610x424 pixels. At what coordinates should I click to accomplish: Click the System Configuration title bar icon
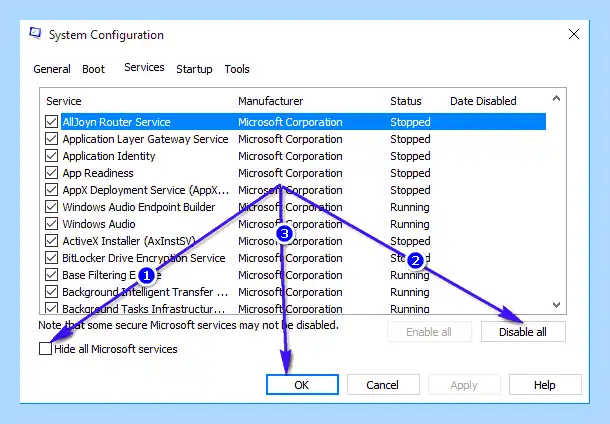35,33
